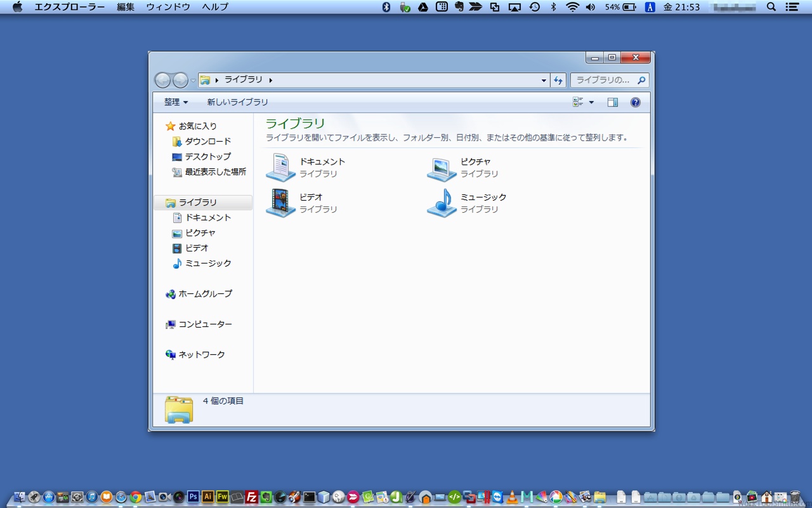Select the ドキュメント library icon in main pane
The width and height of the screenshot is (812, 508).
click(280, 168)
